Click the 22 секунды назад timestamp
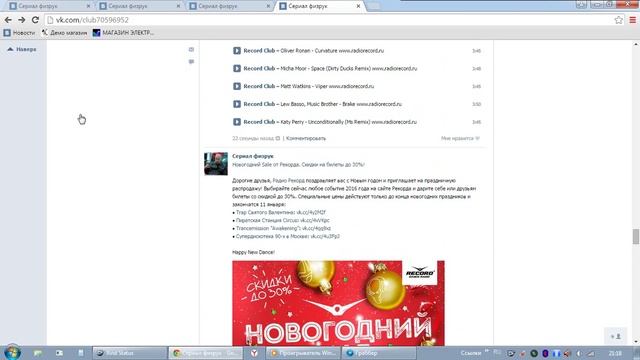Screen dimensions: 640x360 click(253, 138)
